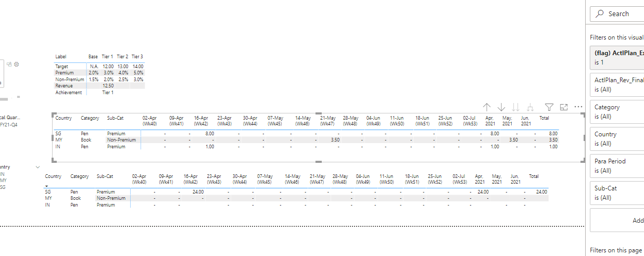This screenshot has width=644, height=256.
Task: Click Book category in lower matrix
Action: [75, 198]
